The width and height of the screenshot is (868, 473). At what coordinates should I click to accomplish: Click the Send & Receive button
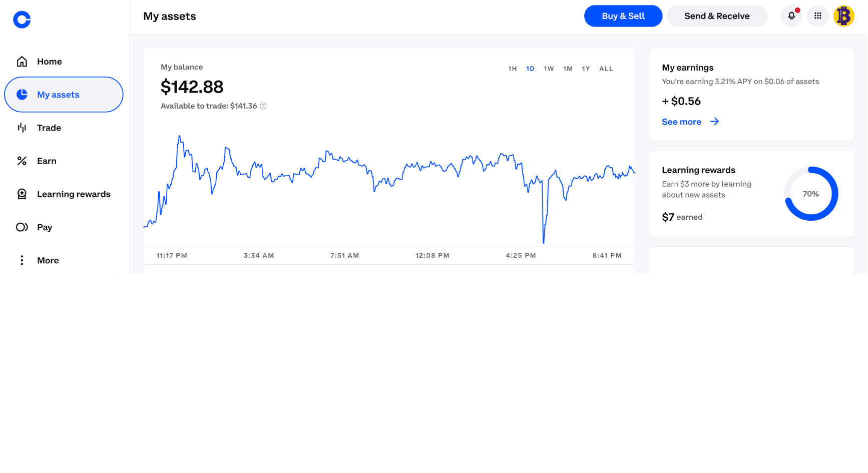tap(717, 16)
